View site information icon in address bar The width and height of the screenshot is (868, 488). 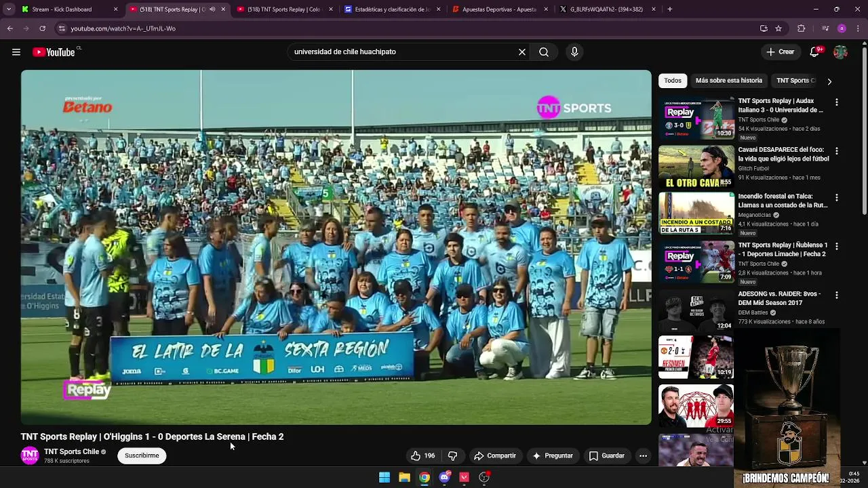[x=62, y=28]
